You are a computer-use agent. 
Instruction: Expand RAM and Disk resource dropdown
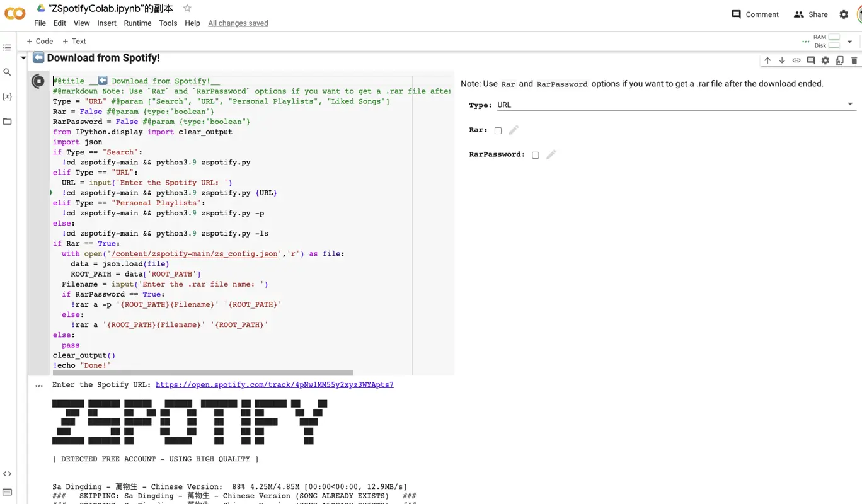click(x=849, y=42)
